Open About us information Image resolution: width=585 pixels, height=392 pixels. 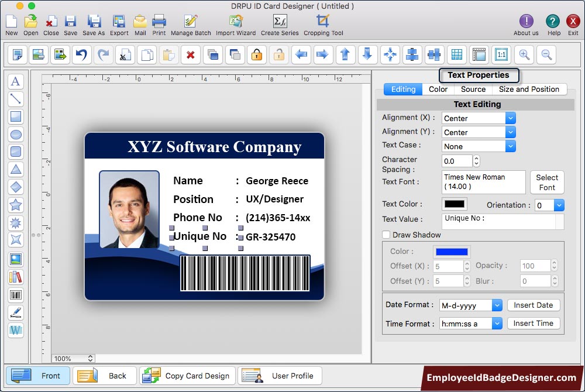point(526,21)
